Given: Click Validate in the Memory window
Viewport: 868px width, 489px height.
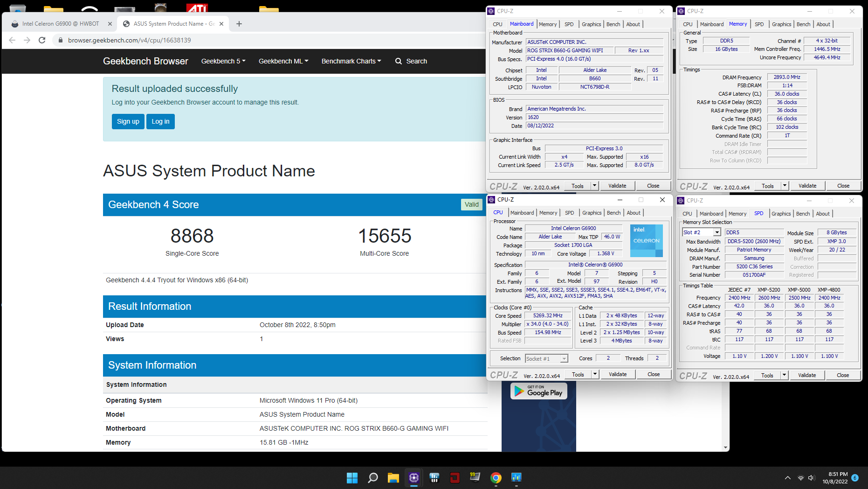Looking at the screenshot, I should [807, 186].
